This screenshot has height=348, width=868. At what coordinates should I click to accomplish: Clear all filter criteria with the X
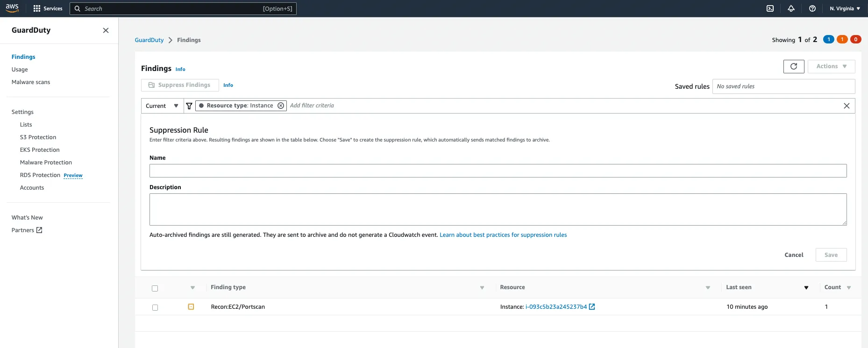point(847,106)
